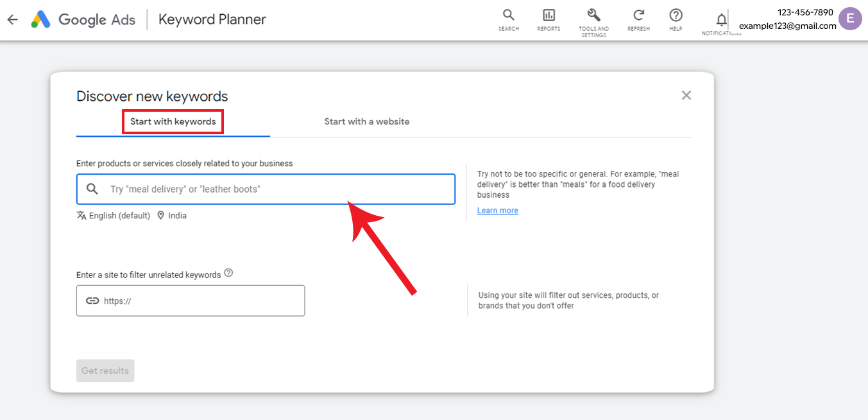Click the back arrow in the header
Screen dimensions: 868x420
[12, 20]
